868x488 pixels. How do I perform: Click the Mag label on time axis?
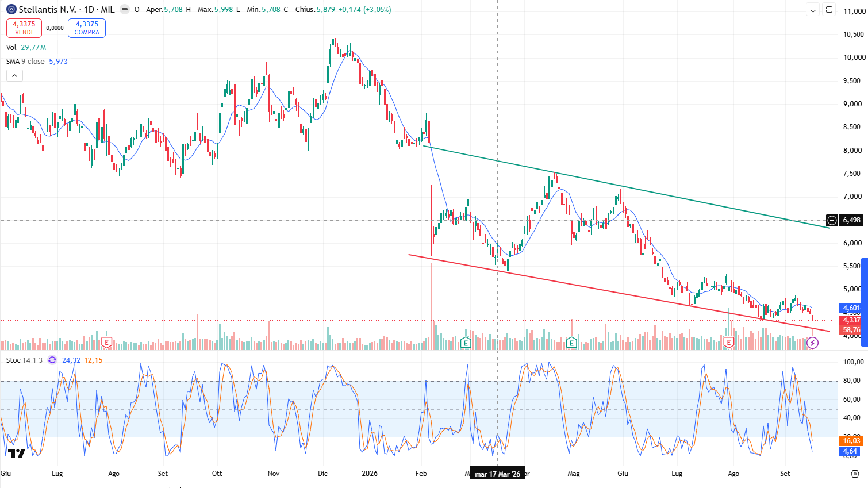point(574,474)
